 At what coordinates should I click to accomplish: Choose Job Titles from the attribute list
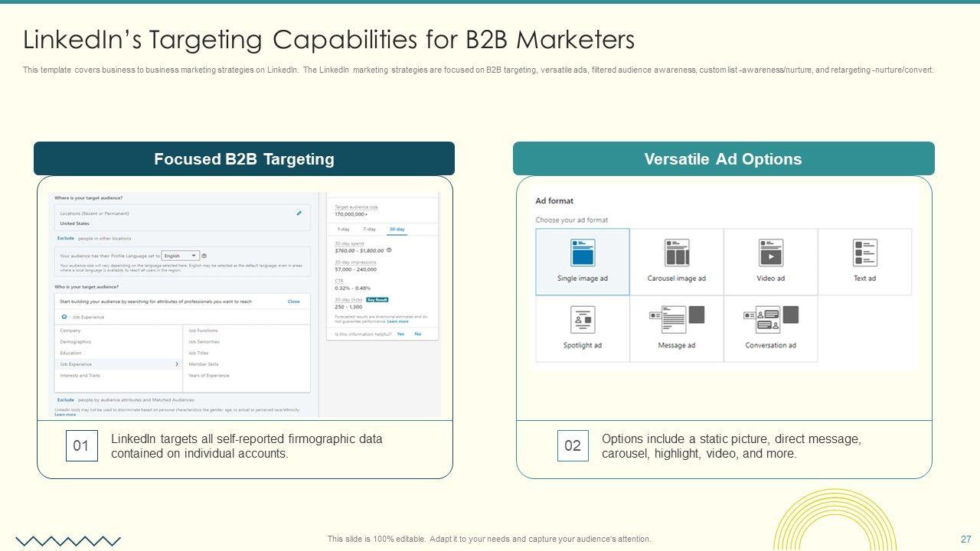coord(198,353)
